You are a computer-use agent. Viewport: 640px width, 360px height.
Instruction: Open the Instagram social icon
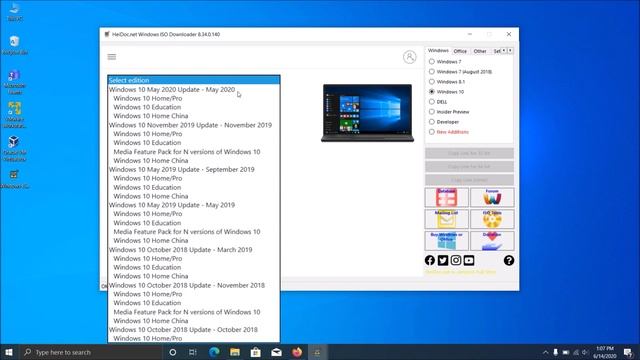pos(456,260)
